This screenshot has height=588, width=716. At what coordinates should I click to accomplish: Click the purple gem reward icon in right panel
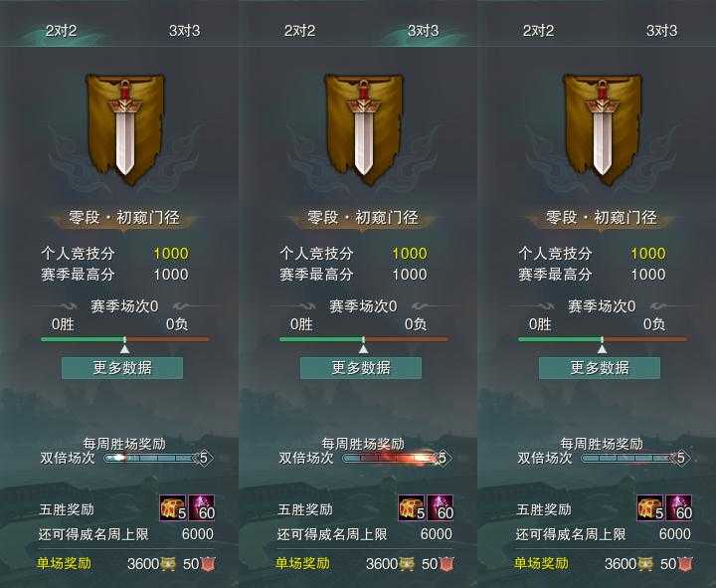pyautogui.click(x=679, y=508)
